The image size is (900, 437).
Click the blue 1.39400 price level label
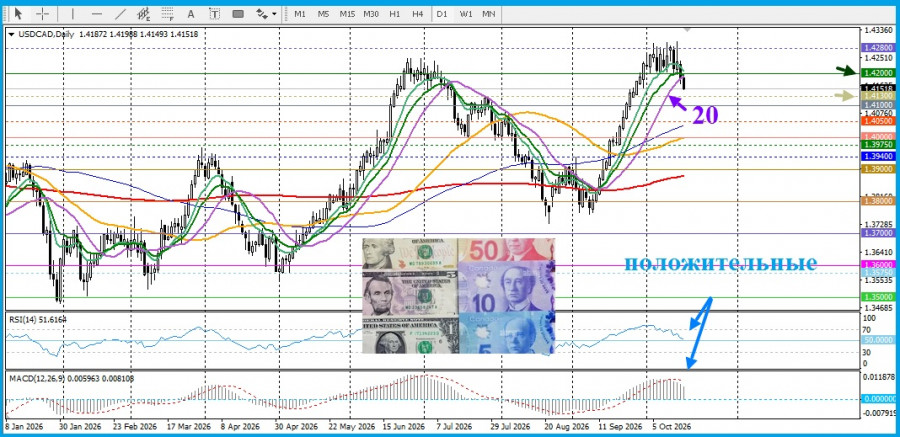click(x=878, y=156)
